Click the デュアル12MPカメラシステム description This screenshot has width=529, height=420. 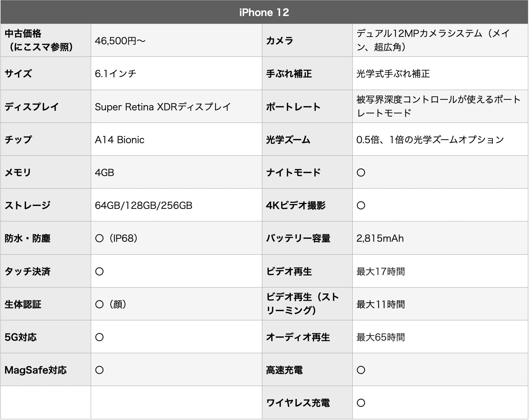click(433, 40)
